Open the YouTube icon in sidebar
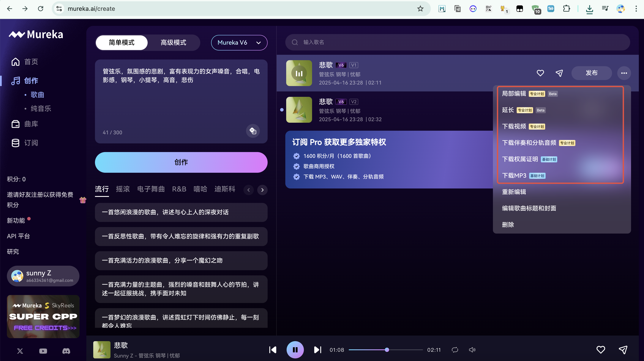 pyautogui.click(x=43, y=351)
